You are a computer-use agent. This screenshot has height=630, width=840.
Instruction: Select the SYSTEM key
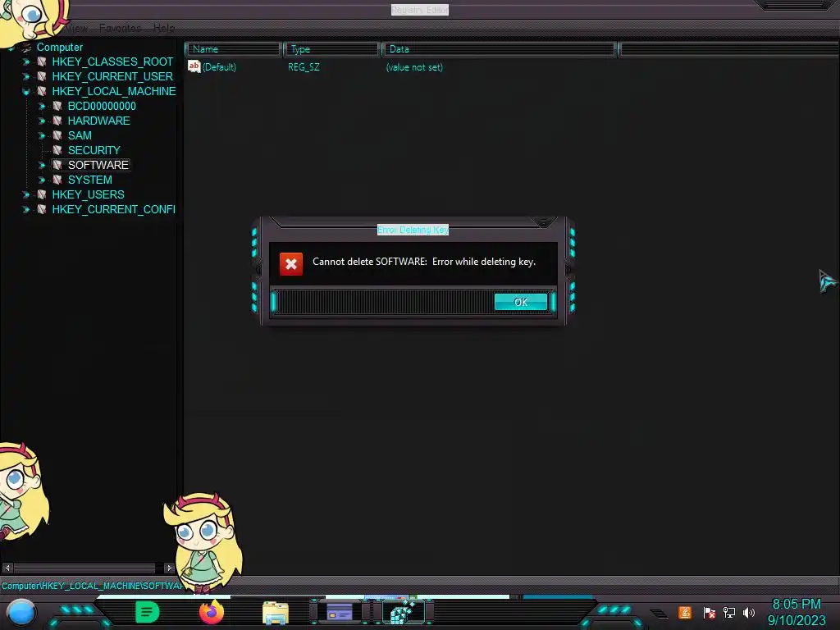[x=90, y=180]
